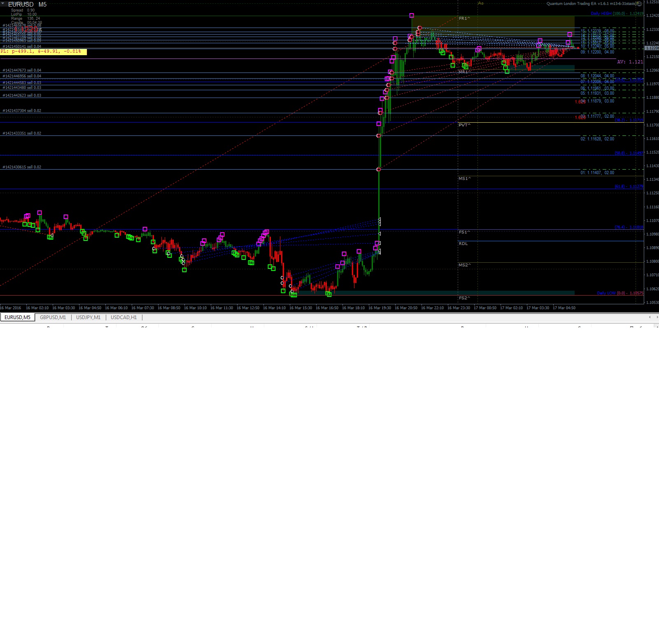Select sell order #1421442623 label
The width and height of the screenshot is (659, 644).
pos(22,96)
